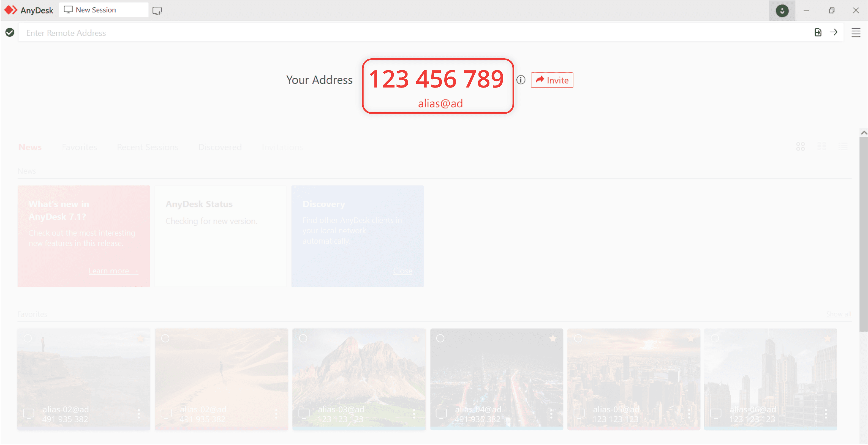Minimize the AnyDesk window
This screenshot has width=868, height=445.
pos(806,10)
